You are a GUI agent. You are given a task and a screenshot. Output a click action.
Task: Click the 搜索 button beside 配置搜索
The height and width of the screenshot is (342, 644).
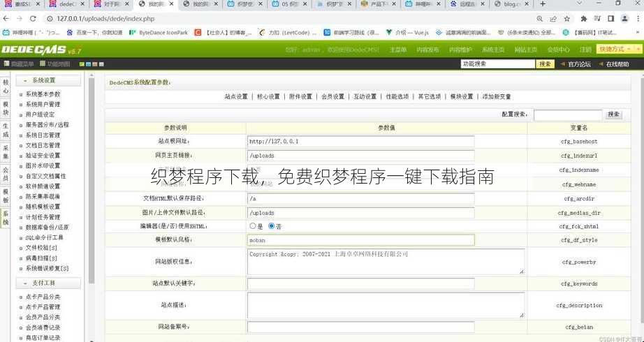point(613,115)
